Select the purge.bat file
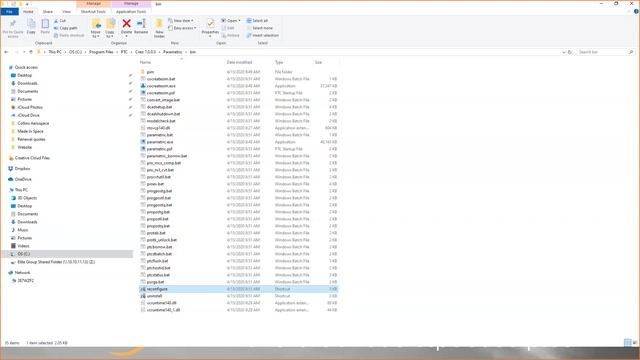640x360 pixels. click(238, 282)
